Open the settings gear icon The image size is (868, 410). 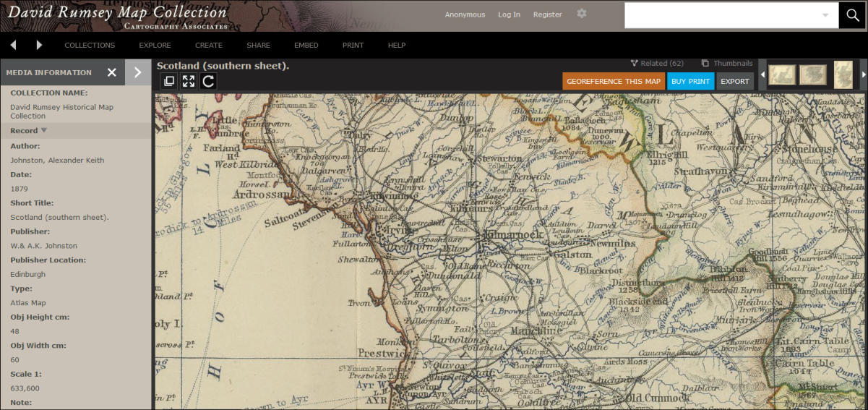582,14
